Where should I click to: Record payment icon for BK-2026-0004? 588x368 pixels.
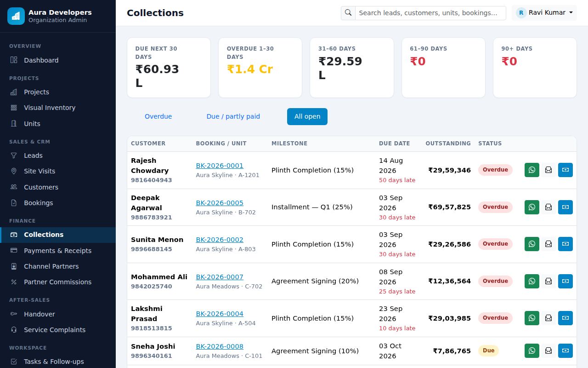point(565,318)
